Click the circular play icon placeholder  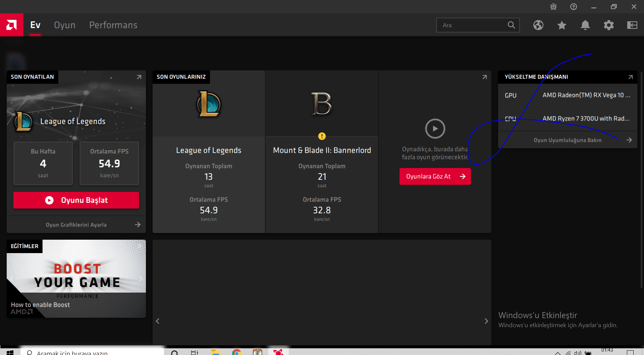pyautogui.click(x=435, y=129)
